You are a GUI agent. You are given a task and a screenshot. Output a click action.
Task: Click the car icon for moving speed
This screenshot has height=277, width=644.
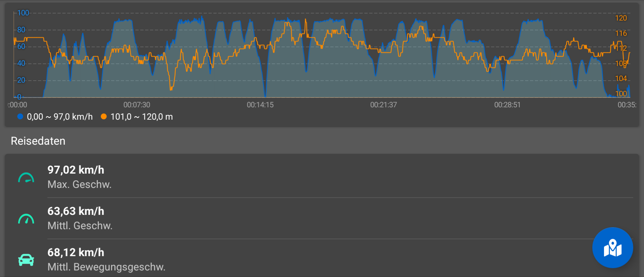point(26,260)
